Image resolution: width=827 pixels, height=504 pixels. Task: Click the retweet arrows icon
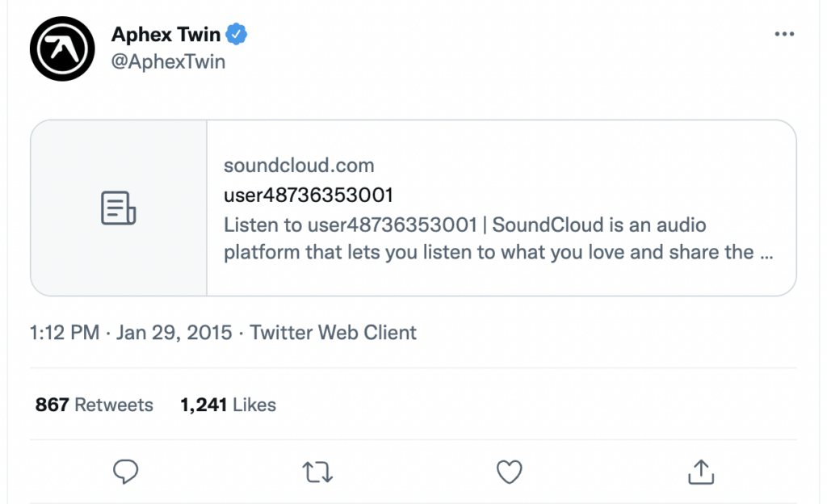[317, 472]
